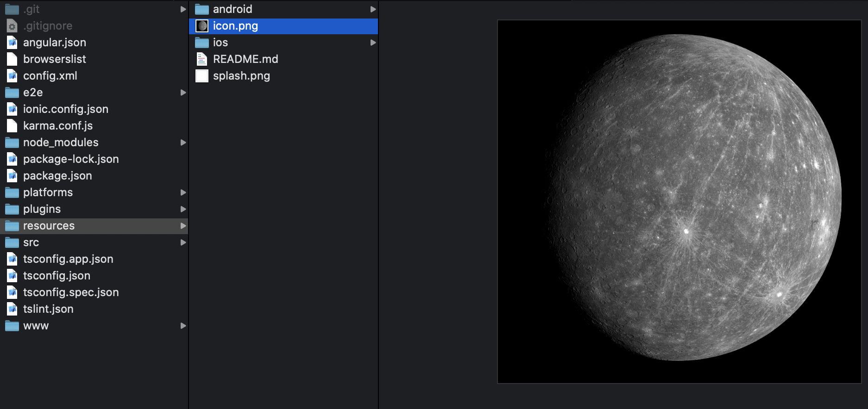Viewport: 868px width, 409px height.
Task: Click the package-lock.json file icon
Action: [x=12, y=159]
